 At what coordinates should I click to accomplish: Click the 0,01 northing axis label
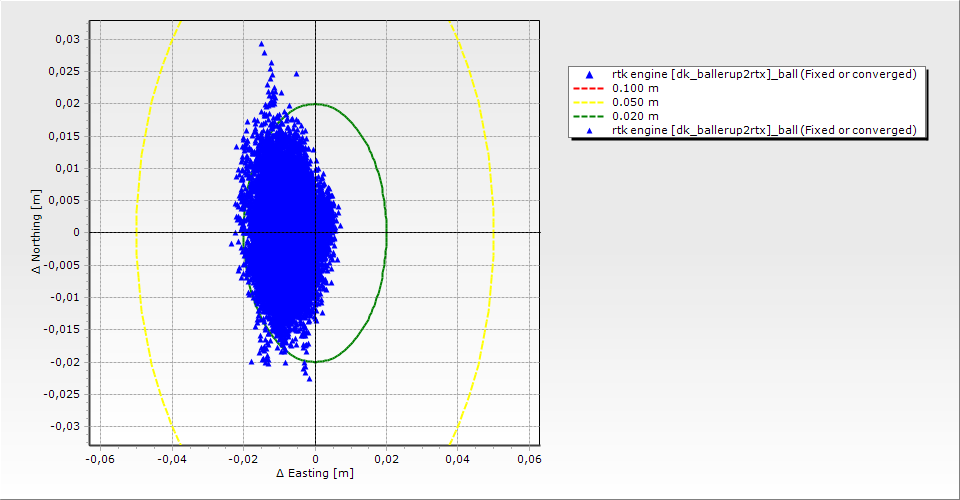(x=67, y=168)
